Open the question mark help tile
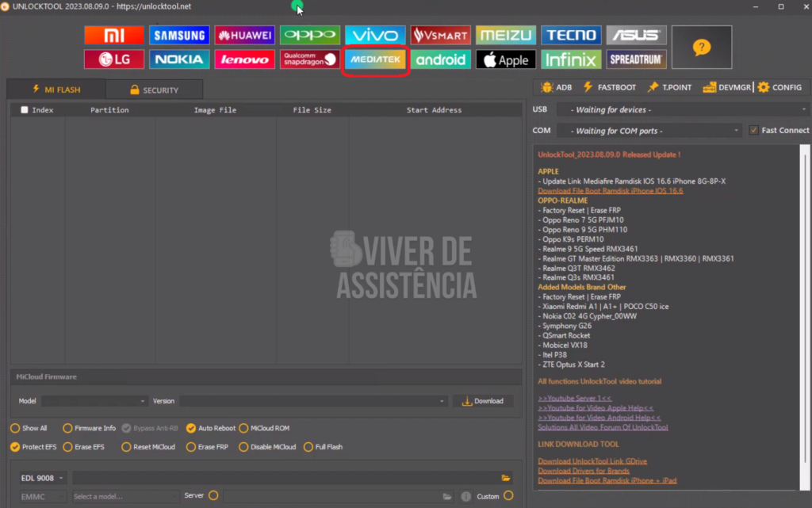 pyautogui.click(x=702, y=47)
